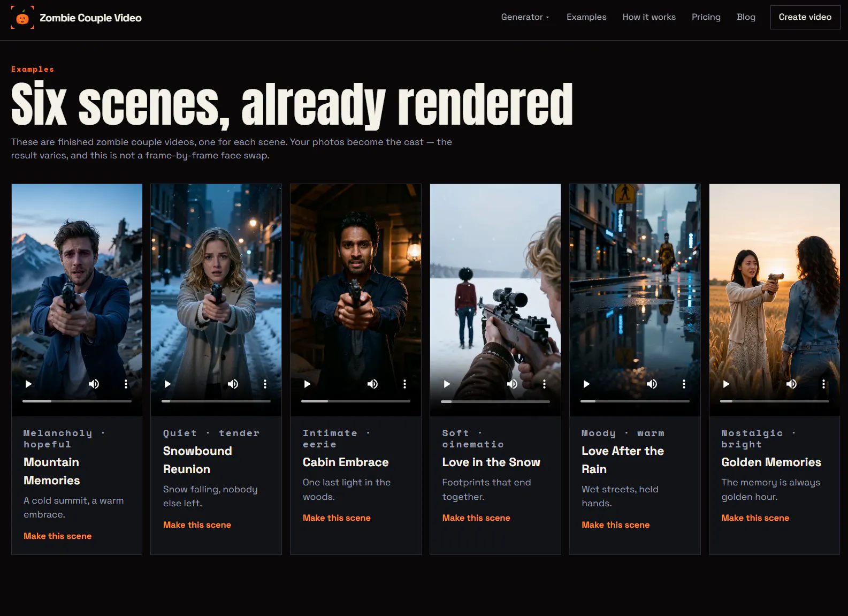The height and width of the screenshot is (616, 848).
Task: Click the Cabin Embrace card title
Action: 346,462
